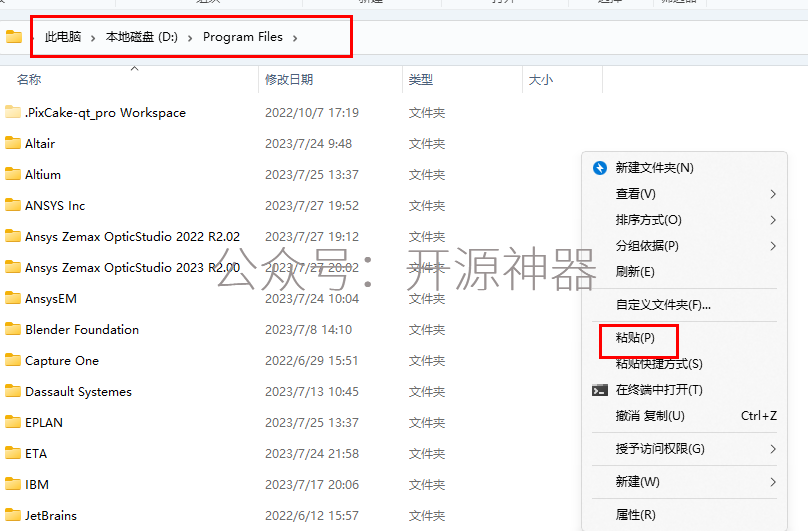Select the Dassault Systemes folder row
Image resolution: width=808 pixels, height=531 pixels.
tap(78, 392)
